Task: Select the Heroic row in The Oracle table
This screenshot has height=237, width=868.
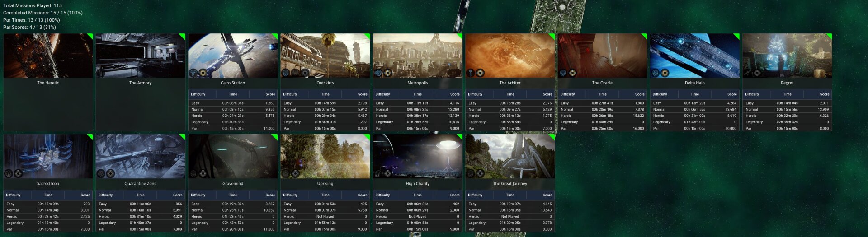Action: [602, 116]
